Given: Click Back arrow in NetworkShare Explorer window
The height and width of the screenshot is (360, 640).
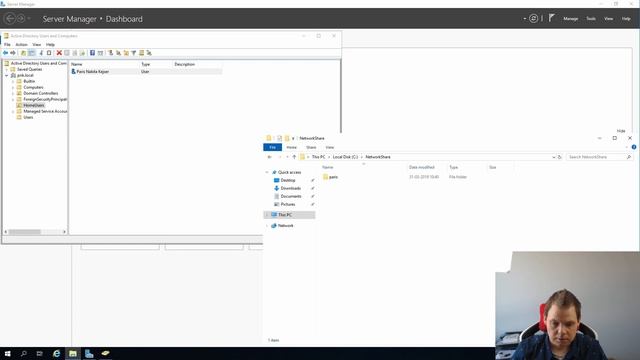Looking at the screenshot, I should (269, 157).
